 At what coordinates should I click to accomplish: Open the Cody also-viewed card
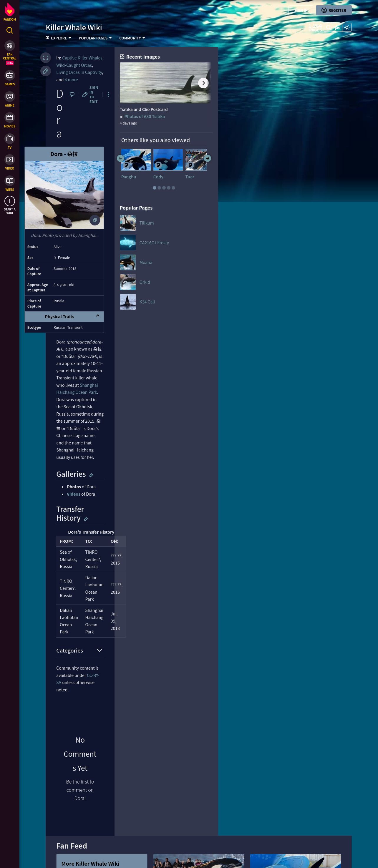pos(168,165)
